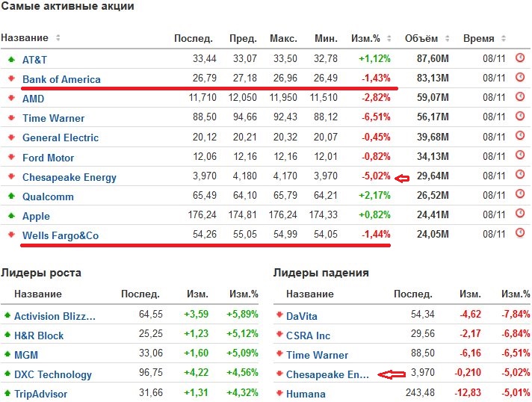The image size is (532, 402).
Task: Click the clock icon in Apple row
Action: pyautogui.click(x=520, y=215)
